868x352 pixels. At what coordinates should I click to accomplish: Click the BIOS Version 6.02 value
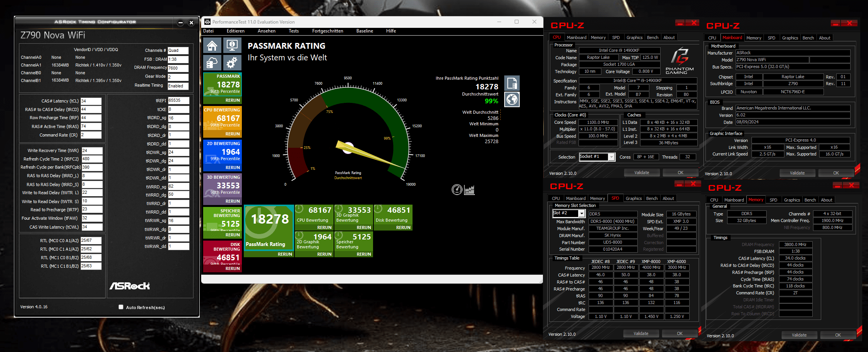(x=793, y=115)
